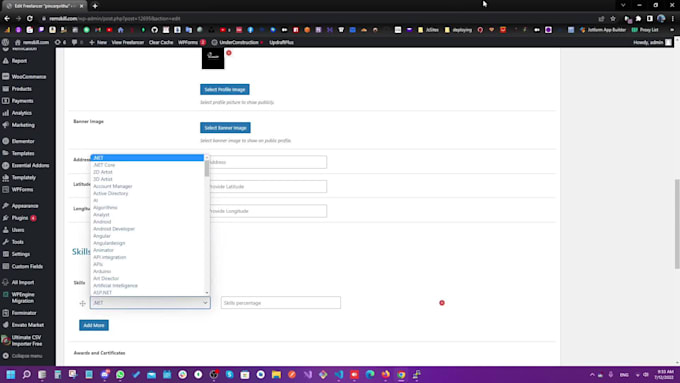The width and height of the screenshot is (680, 383).
Task: Pick Artificial Intelligence in the dropdown list
Action: (115, 286)
